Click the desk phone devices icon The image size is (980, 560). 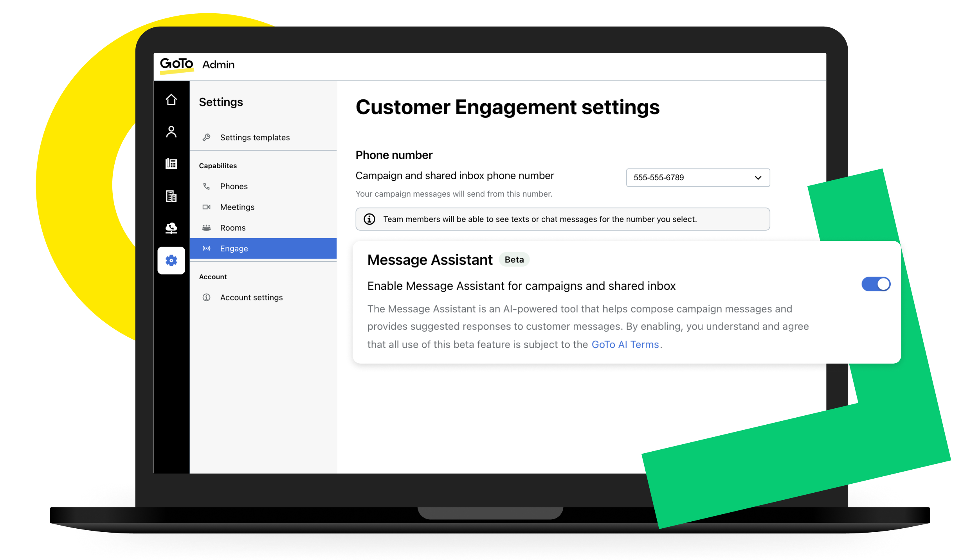[x=171, y=163]
